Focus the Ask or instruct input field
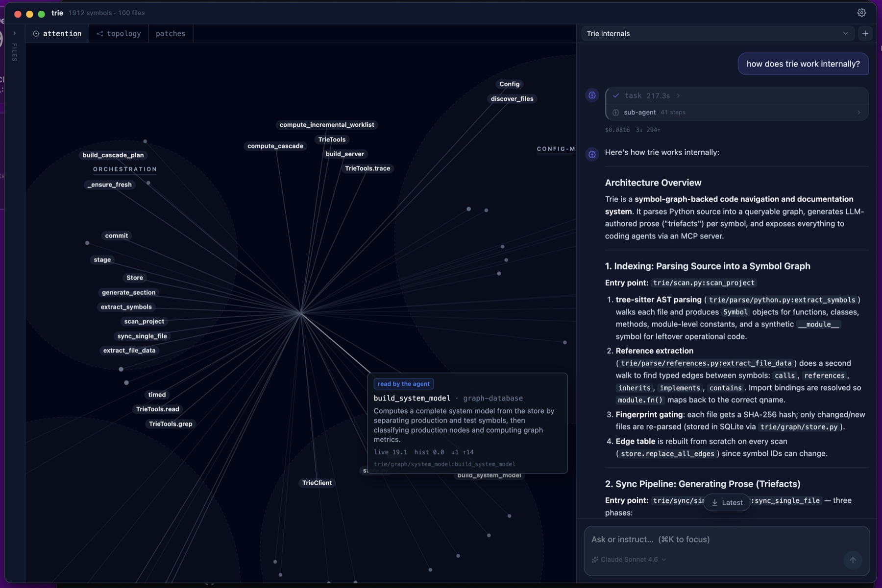 726,539
